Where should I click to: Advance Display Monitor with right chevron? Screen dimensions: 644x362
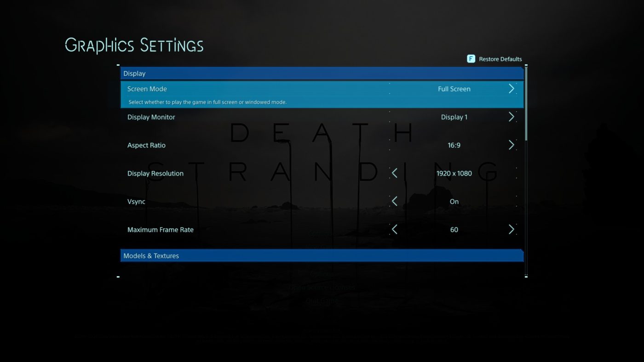coord(511,117)
